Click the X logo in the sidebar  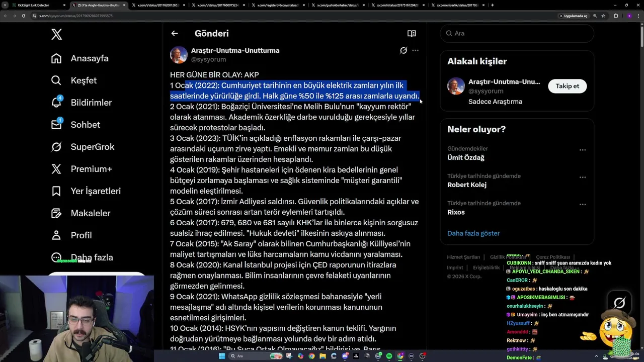(x=56, y=34)
